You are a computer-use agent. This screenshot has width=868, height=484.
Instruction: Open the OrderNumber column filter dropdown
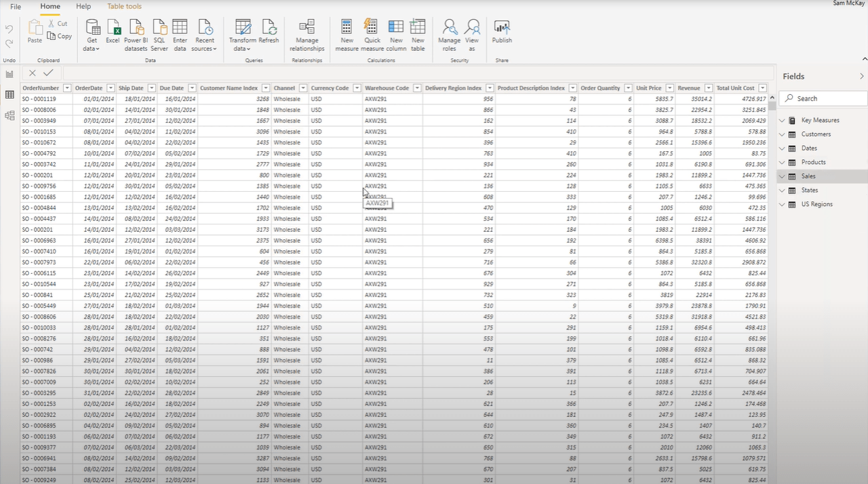67,88
